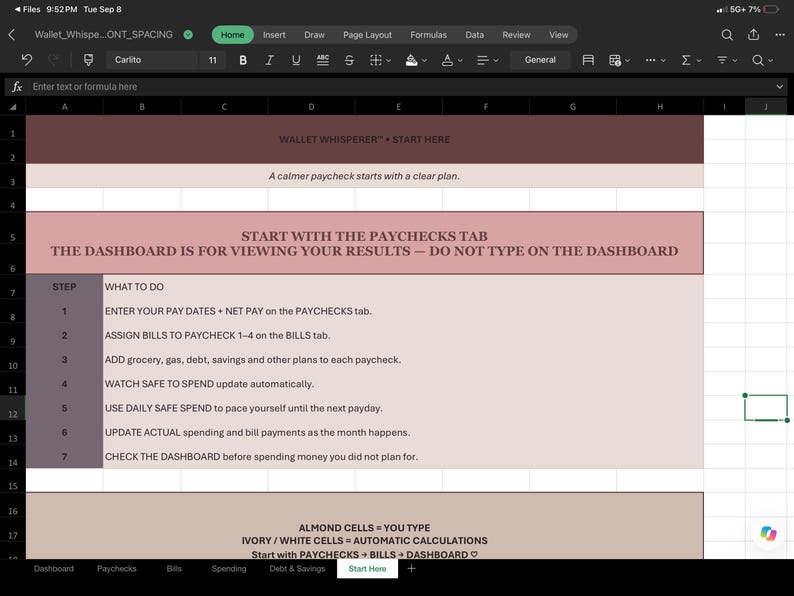Open the search magnifier in title bar
The height and width of the screenshot is (596, 794).
click(727, 35)
